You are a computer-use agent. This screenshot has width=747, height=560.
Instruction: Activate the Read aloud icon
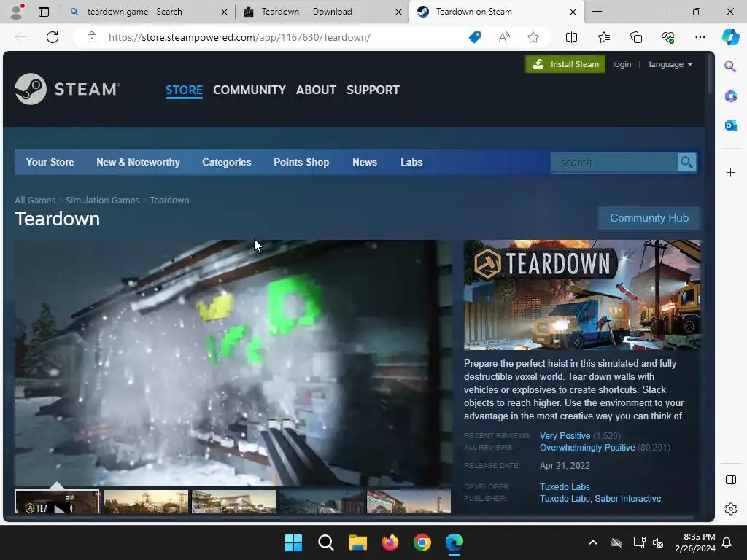point(504,37)
